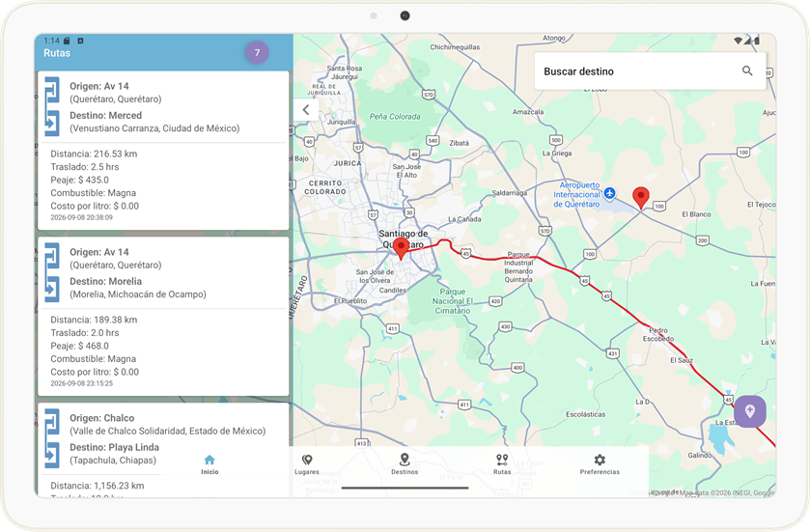Select the text Destino: Morelia

point(105,282)
